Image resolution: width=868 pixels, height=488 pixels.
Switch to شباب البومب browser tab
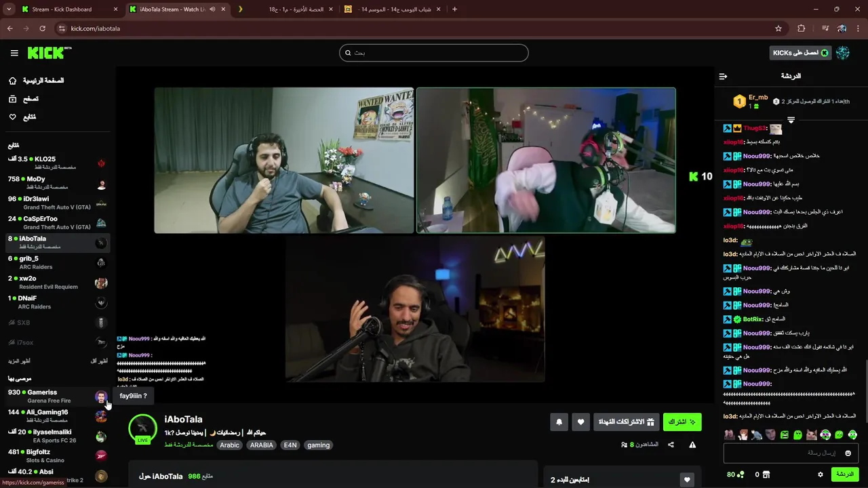coord(393,9)
